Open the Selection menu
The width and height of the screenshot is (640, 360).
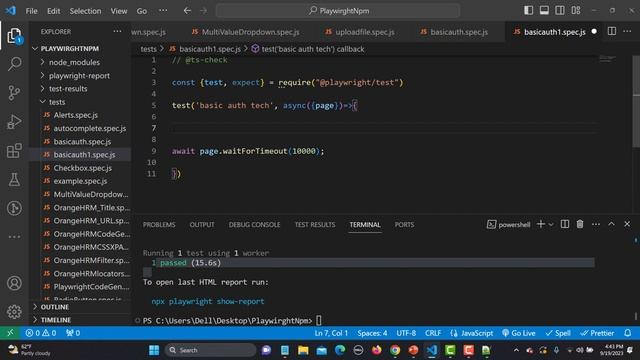(85, 11)
